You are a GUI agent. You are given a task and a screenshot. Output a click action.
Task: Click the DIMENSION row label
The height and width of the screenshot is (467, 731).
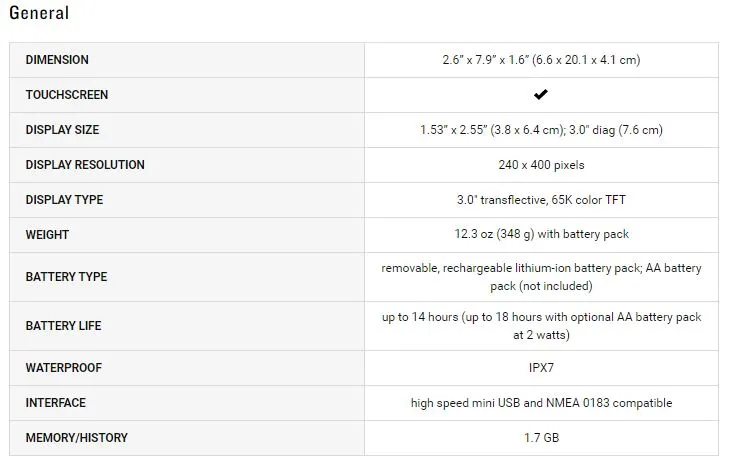(57, 60)
